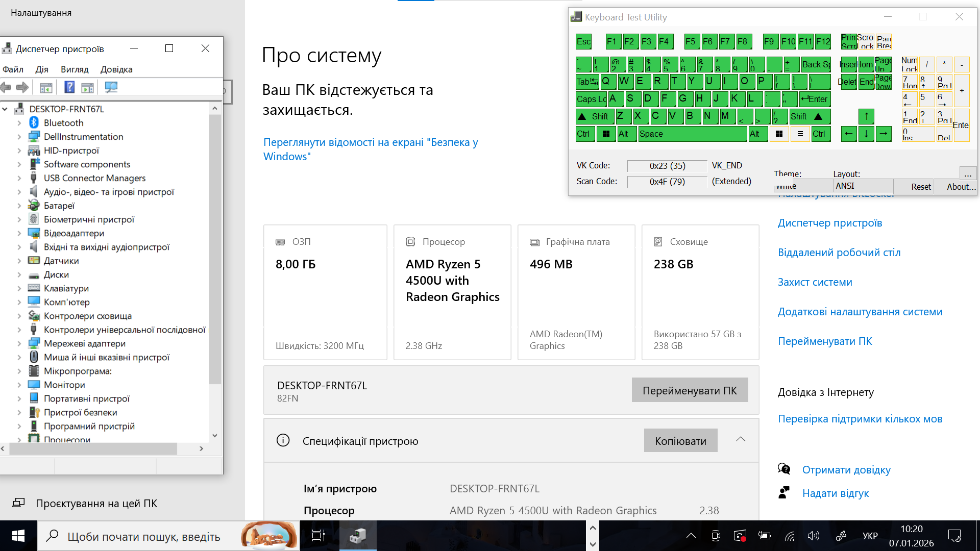Select the Bluetooth device category icon
Viewport: 980px width, 551px height.
pyautogui.click(x=34, y=122)
